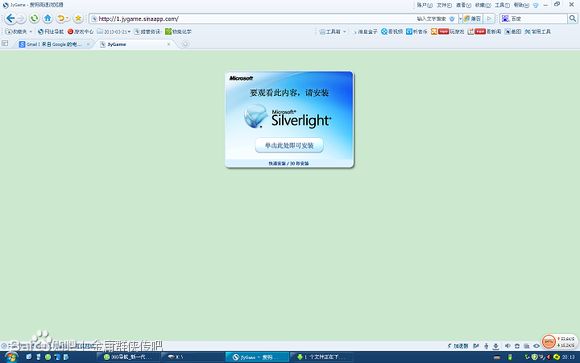The width and height of the screenshot is (580, 363).
Task: Click the eye icon in status bar
Action: [x=536, y=346]
